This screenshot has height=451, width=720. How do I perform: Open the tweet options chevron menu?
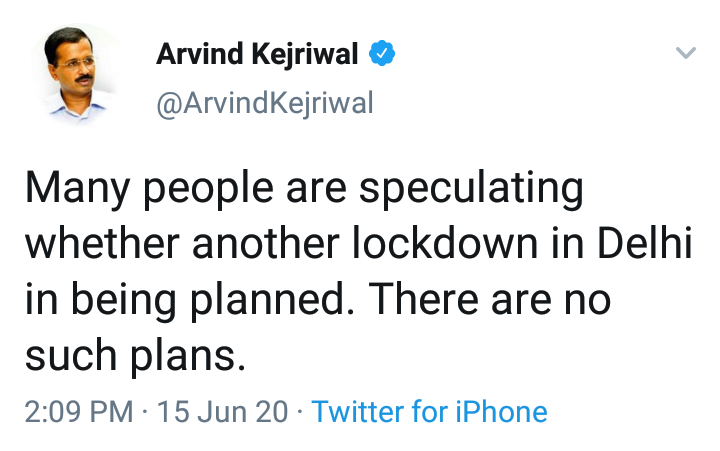click(x=686, y=53)
